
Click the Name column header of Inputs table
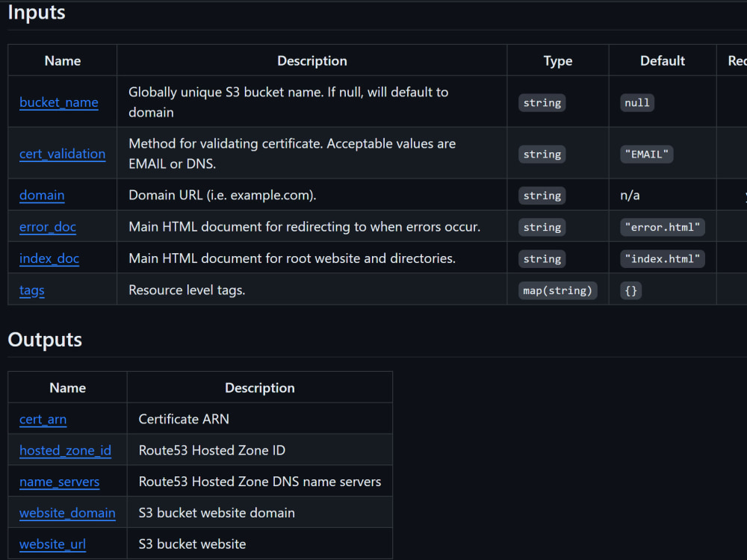point(62,60)
